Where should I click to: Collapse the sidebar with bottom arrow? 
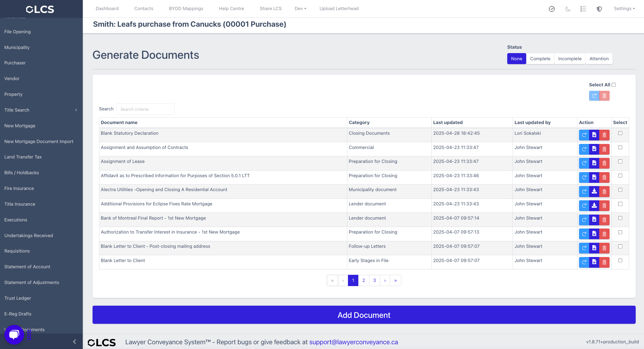click(x=74, y=342)
